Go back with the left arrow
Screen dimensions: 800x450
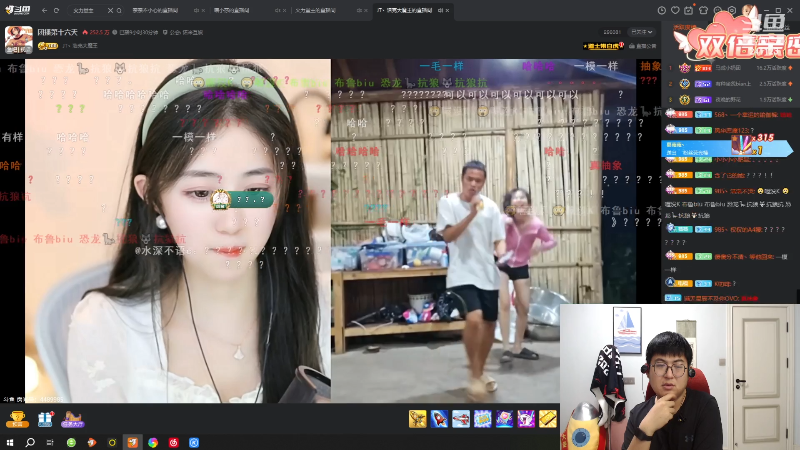pyautogui.click(x=44, y=10)
